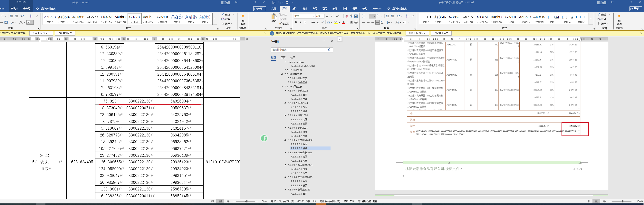Toggle Subscript formatting

coord(318,22)
